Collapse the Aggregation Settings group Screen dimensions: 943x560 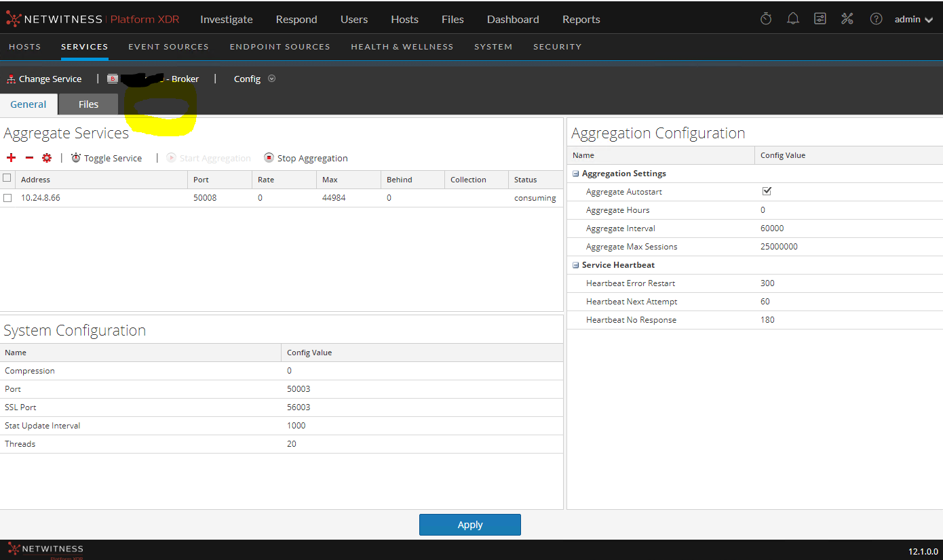coord(576,174)
